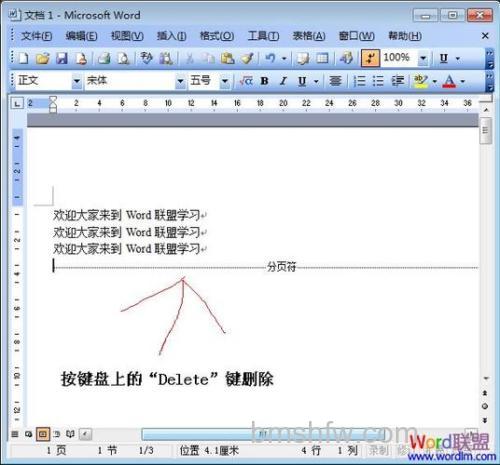The height and width of the screenshot is (465, 500).
Task: Click the horizontal scrollbar left arrow
Action: pos(86,434)
